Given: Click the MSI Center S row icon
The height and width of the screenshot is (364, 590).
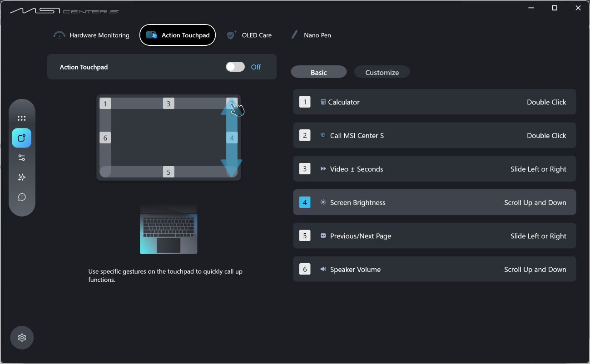Looking at the screenshot, I should click(323, 135).
